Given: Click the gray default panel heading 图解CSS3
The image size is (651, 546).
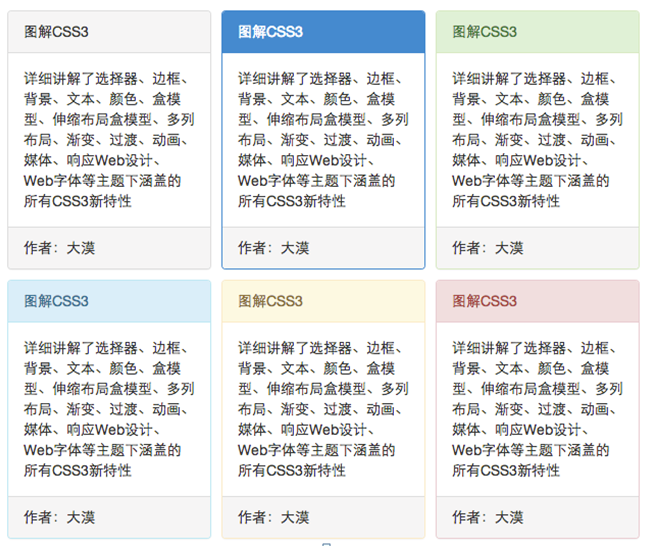Looking at the screenshot, I should [56, 32].
